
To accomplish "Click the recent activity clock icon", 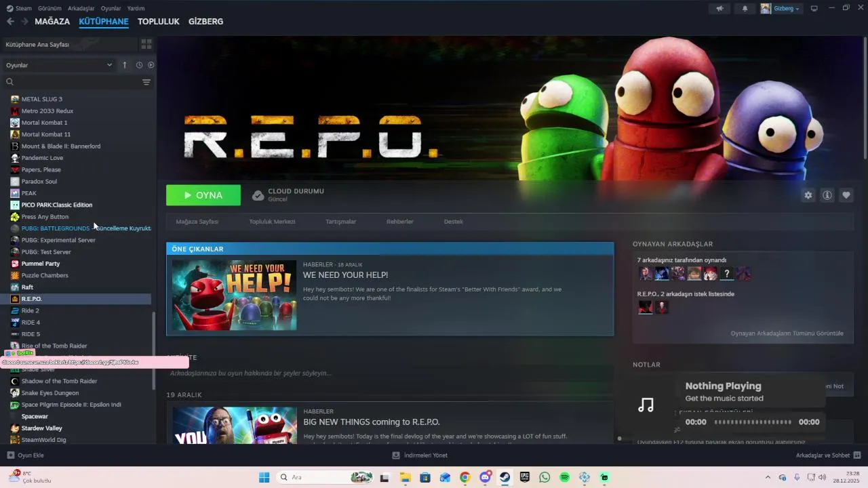I will pos(139,65).
